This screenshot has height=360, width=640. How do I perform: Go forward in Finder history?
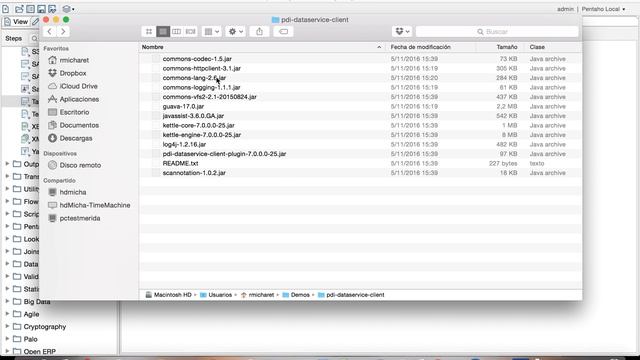pyautogui.click(x=63, y=31)
